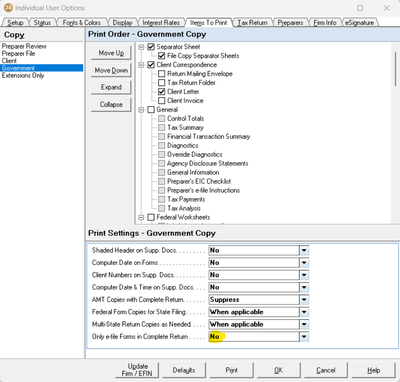Viewport: 400px width, 382px height.
Task: Open Only e-file Forms in Complete Return dropdown
Action: click(304, 337)
